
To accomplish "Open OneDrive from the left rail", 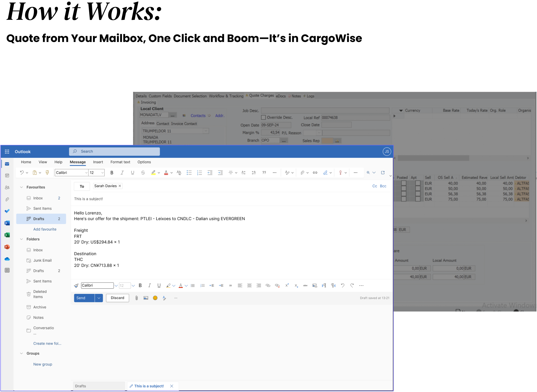I will tap(7, 259).
